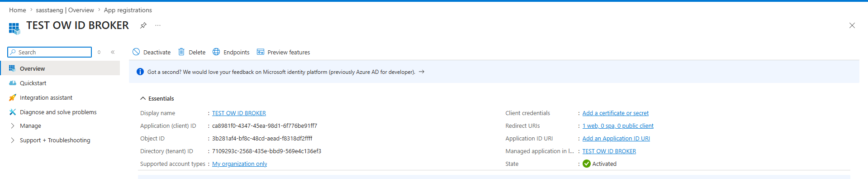Open the TEST OW ID BROKER display name link
The image size is (868, 179).
239,113
